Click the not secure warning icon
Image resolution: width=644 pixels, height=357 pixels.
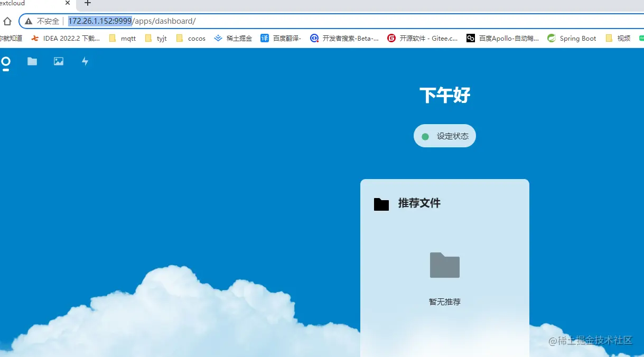point(29,21)
